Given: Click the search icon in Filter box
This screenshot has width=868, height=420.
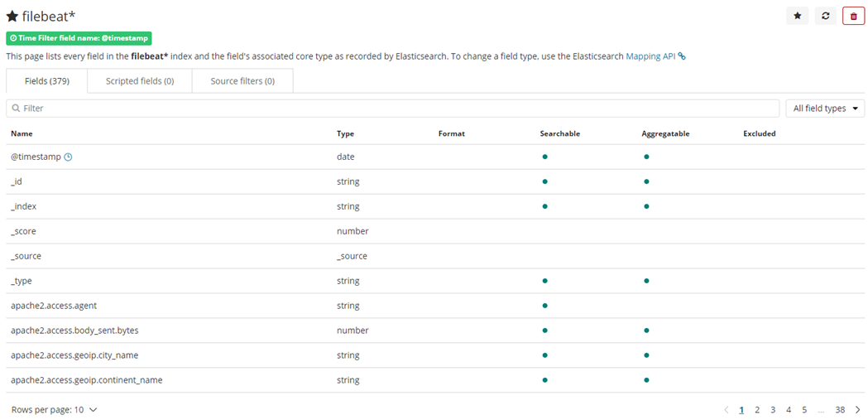Looking at the screenshot, I should 16,109.
